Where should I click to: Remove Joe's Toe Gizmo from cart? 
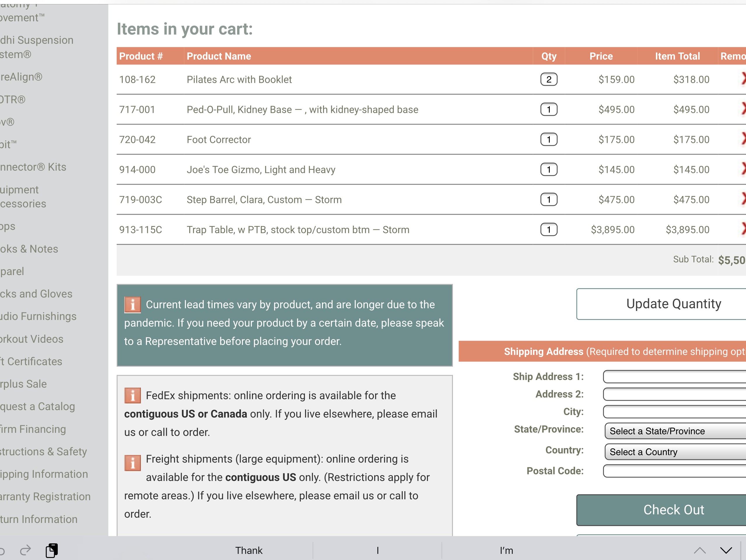click(743, 169)
